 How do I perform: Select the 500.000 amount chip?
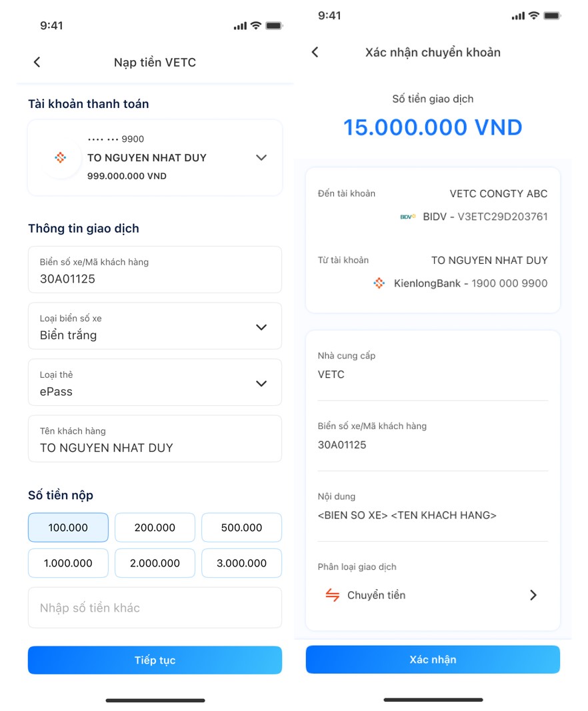pyautogui.click(x=241, y=527)
